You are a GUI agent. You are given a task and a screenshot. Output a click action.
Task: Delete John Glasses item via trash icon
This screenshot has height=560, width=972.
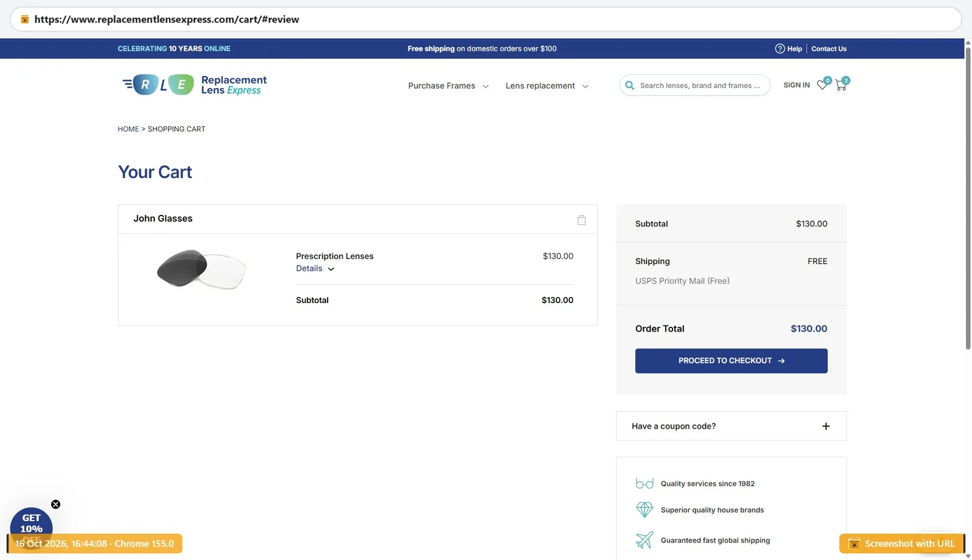(x=581, y=220)
